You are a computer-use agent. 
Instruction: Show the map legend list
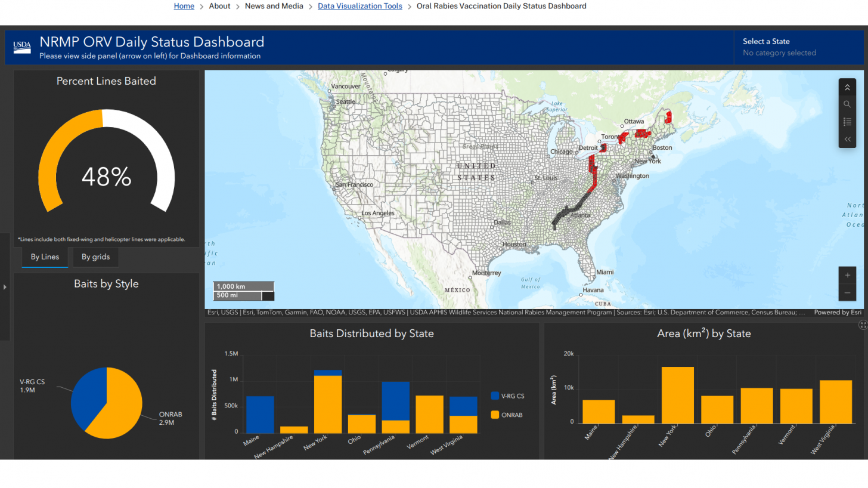(847, 122)
